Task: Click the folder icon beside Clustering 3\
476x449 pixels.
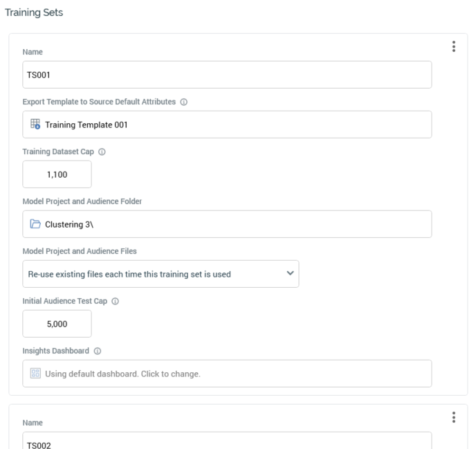Action: click(35, 224)
